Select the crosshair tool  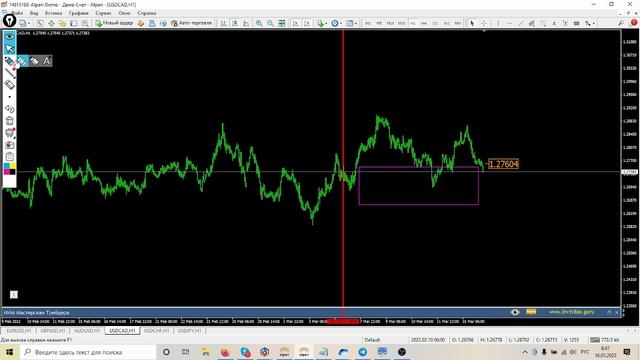[484, 23]
